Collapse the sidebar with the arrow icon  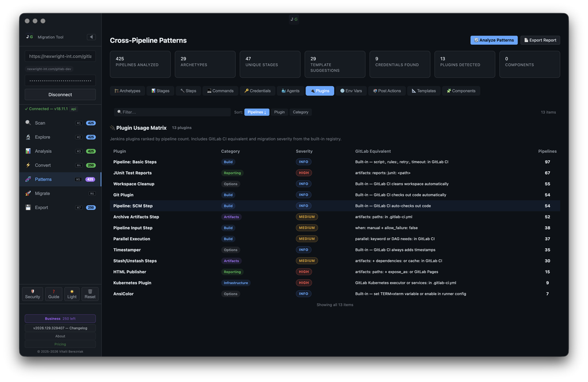[x=91, y=37]
